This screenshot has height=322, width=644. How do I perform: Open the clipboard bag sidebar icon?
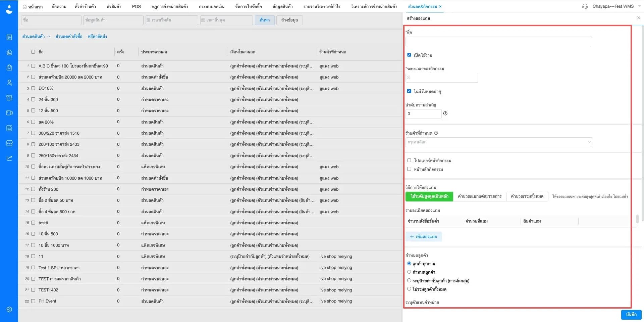click(x=9, y=67)
